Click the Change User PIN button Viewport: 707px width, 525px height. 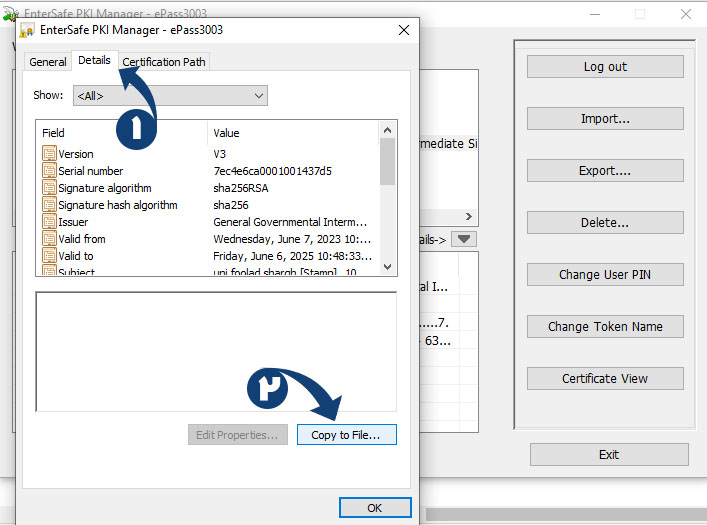point(605,275)
